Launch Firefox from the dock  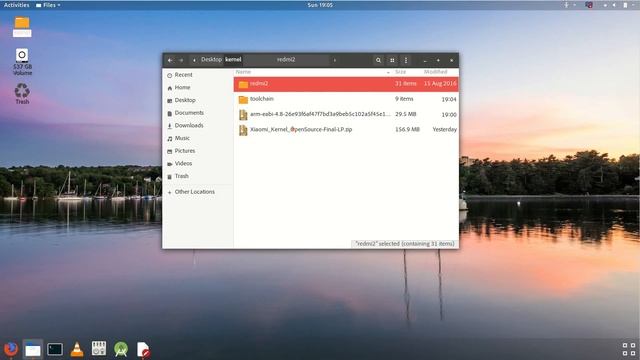click(x=11, y=349)
